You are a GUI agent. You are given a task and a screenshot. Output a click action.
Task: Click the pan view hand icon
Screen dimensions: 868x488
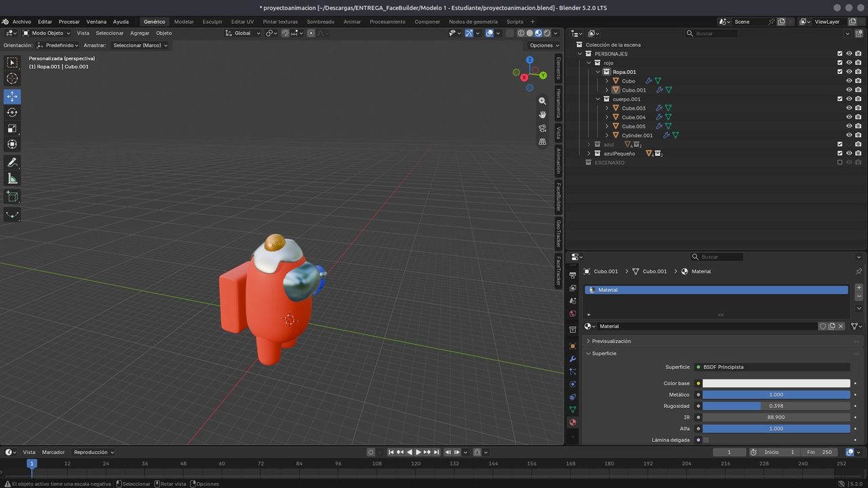click(x=542, y=114)
